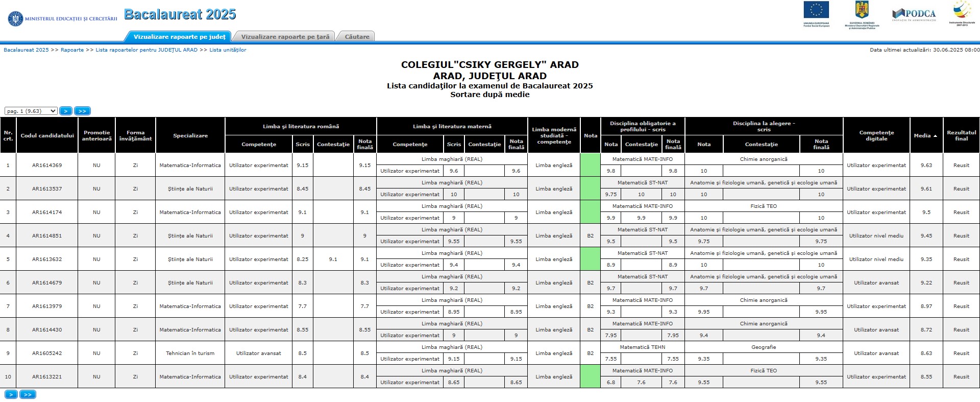Click the contestație grade 9.1 for AR1613632
The height and width of the screenshot is (402, 980).
(333, 259)
